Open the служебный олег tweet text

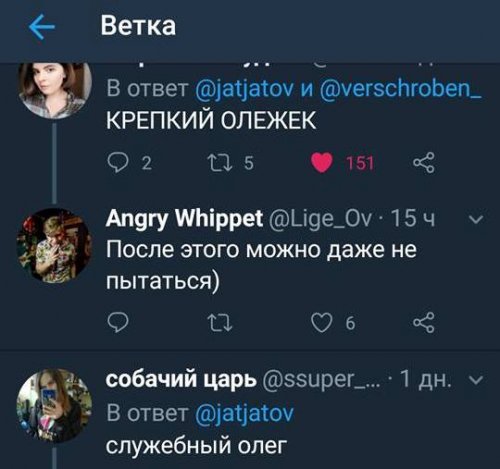point(196,446)
